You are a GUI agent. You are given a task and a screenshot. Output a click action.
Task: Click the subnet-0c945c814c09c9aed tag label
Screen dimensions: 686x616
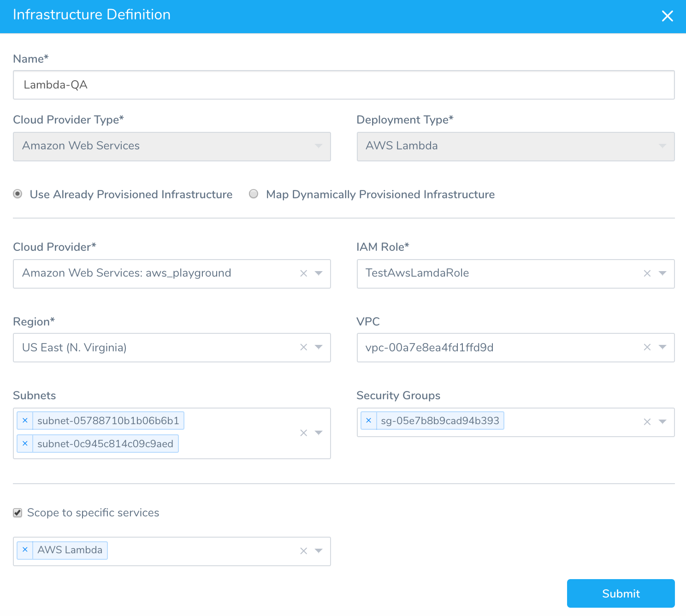click(106, 444)
